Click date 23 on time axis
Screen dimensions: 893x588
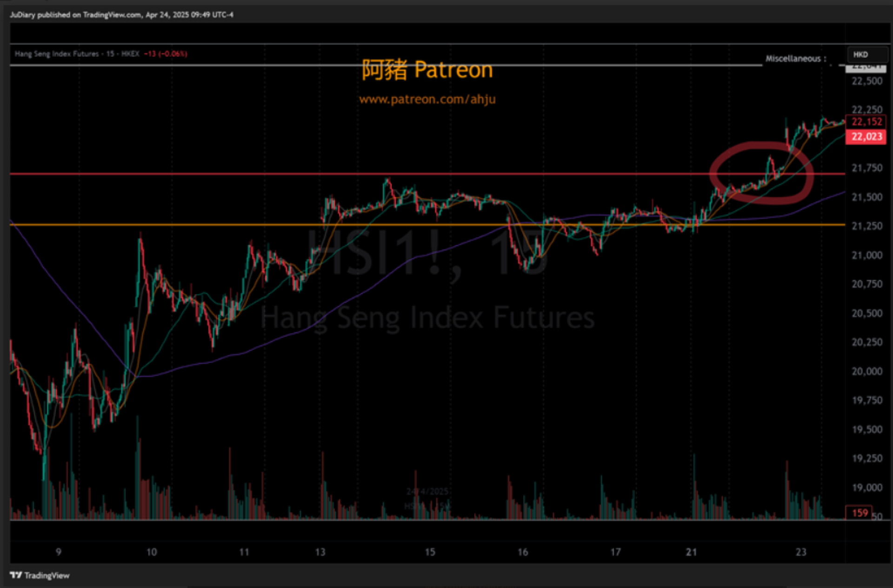coord(800,552)
